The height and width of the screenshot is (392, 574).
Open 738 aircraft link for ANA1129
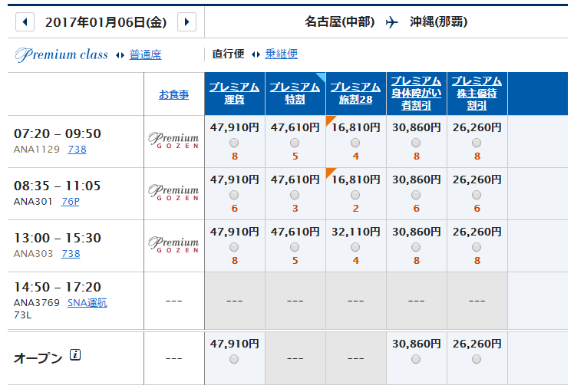pyautogui.click(x=78, y=150)
